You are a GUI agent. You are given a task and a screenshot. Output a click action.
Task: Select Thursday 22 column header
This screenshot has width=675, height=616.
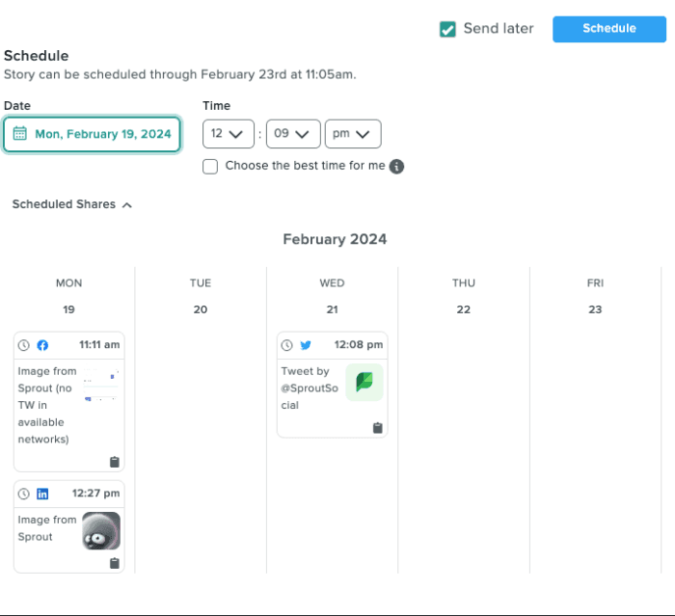(463, 296)
